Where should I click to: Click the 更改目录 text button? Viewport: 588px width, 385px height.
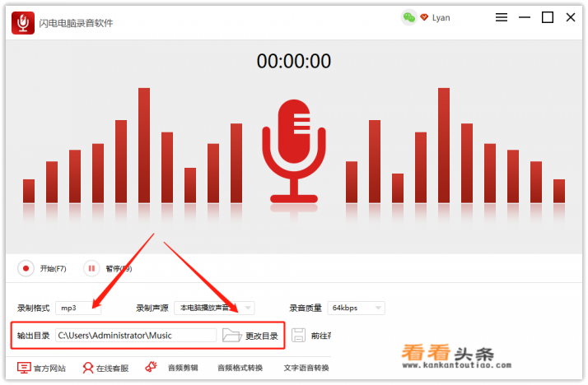262,336
